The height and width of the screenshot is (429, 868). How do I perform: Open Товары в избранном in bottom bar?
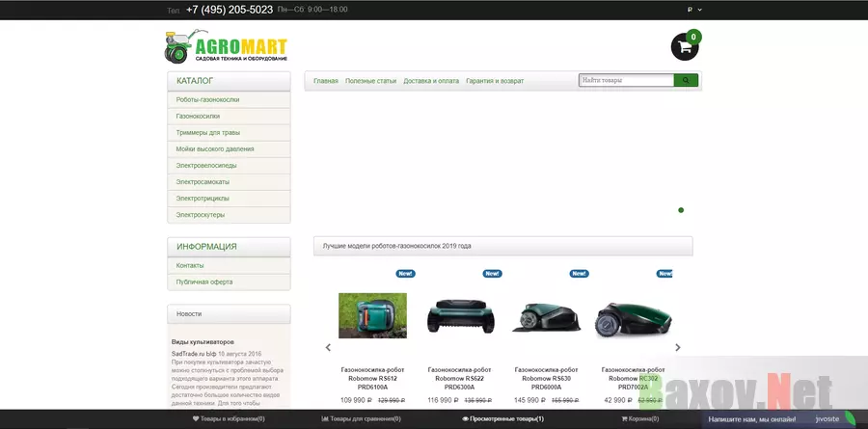click(x=229, y=419)
